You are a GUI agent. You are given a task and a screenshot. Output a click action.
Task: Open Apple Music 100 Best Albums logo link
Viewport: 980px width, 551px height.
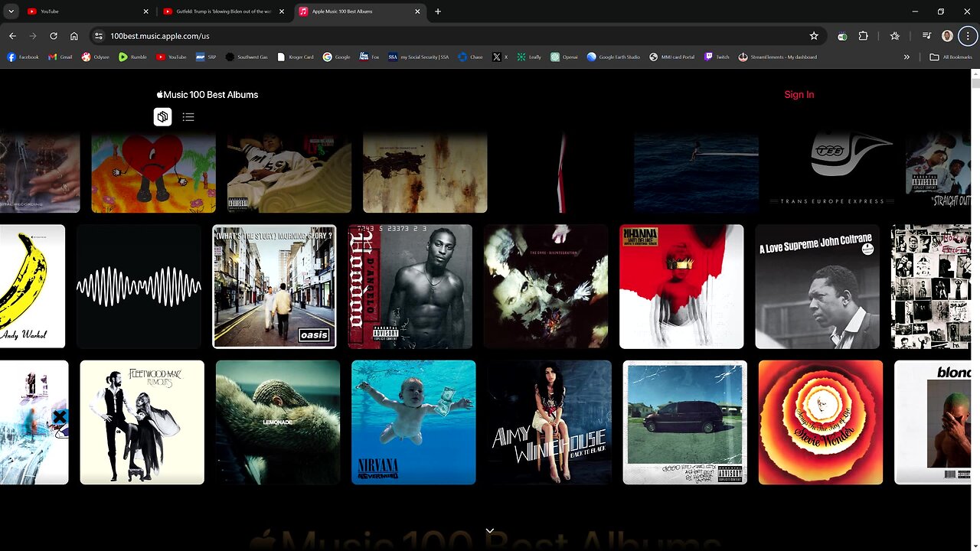click(x=207, y=95)
